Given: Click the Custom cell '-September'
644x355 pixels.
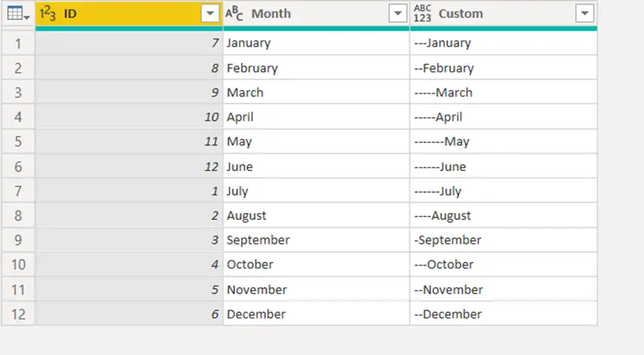Looking at the screenshot, I should 504,240.
